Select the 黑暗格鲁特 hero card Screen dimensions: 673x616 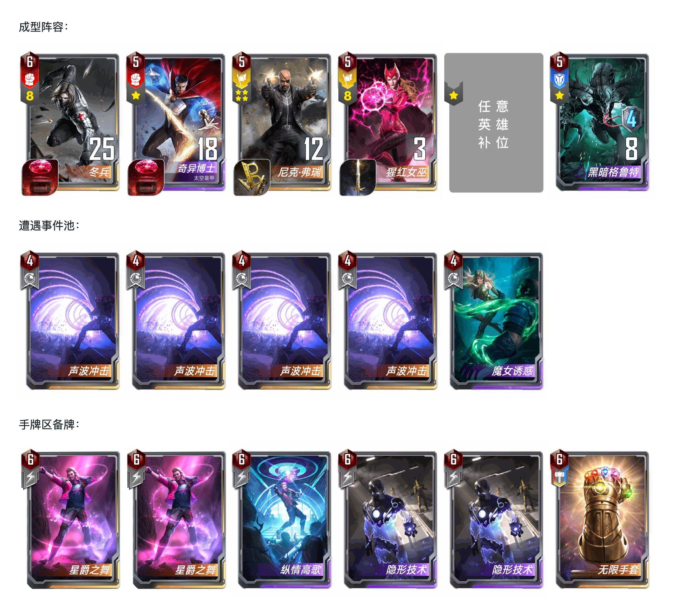click(599, 123)
